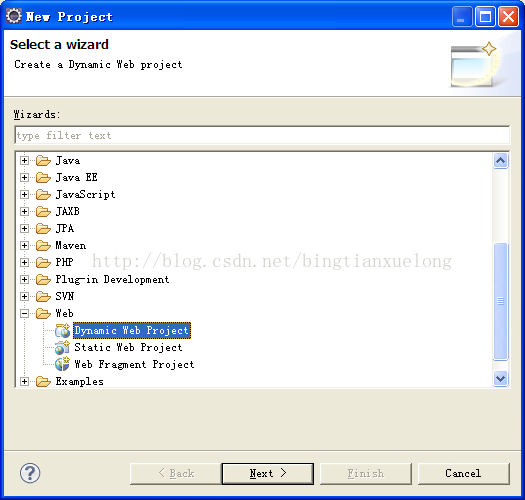
Task: Maximize the New Project dialog
Action: (485, 16)
